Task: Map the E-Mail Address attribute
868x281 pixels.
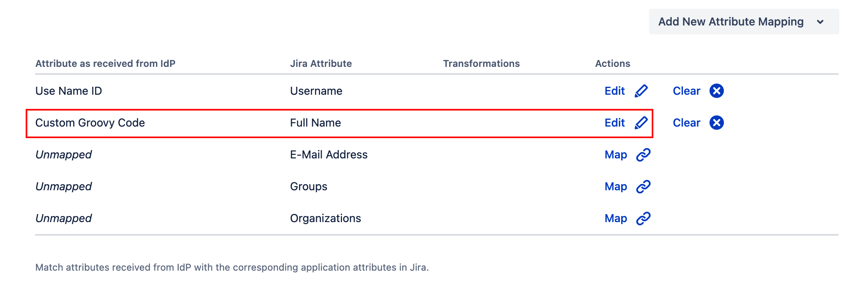Action: coord(616,155)
